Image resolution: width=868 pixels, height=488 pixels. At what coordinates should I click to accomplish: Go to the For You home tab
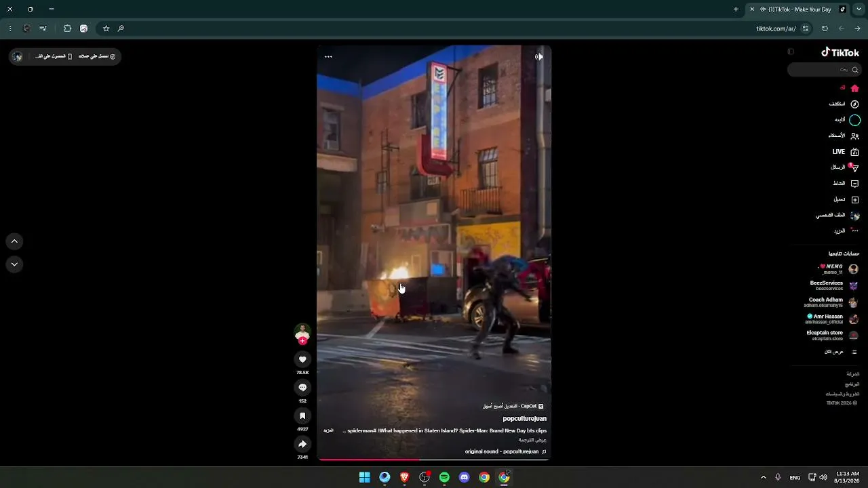pos(849,88)
